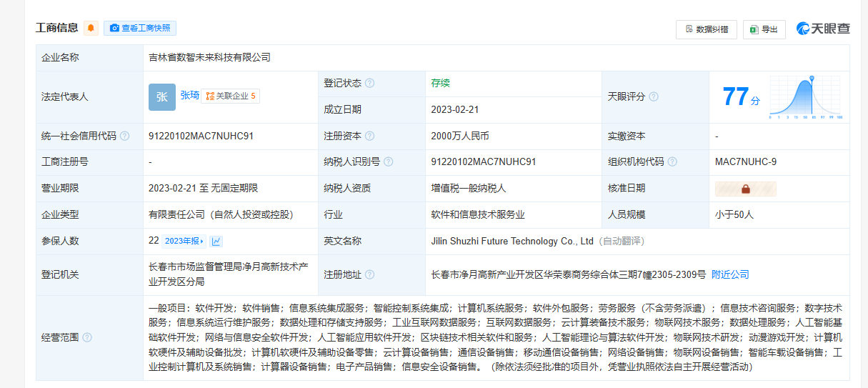
Task: Click company type 有限责任公司 value
Action: [220, 214]
